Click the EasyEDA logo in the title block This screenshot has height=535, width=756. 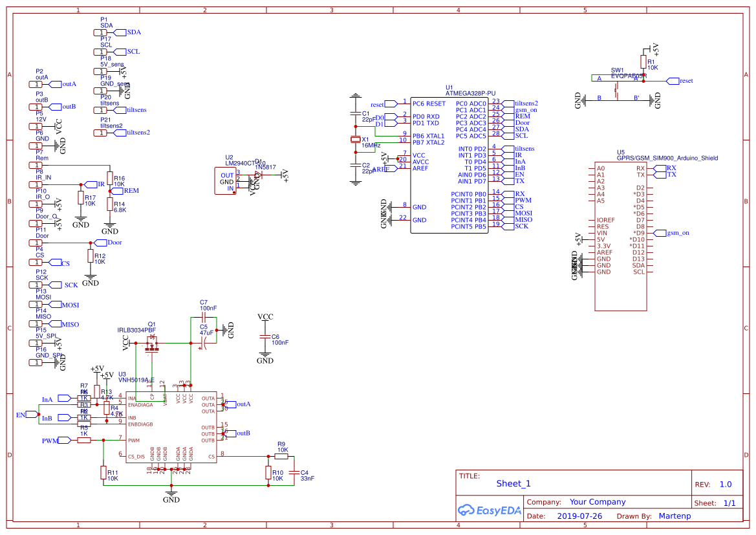[x=490, y=510]
